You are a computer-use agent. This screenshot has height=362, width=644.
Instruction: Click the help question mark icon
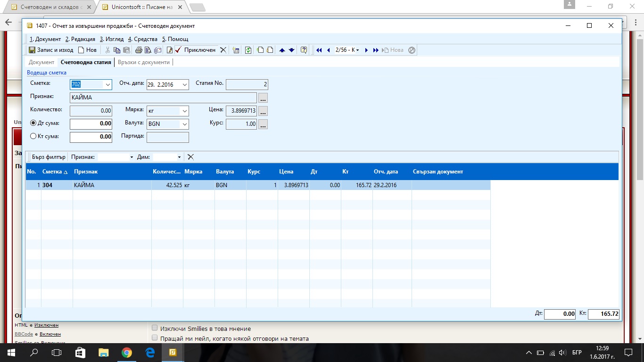pos(304,50)
